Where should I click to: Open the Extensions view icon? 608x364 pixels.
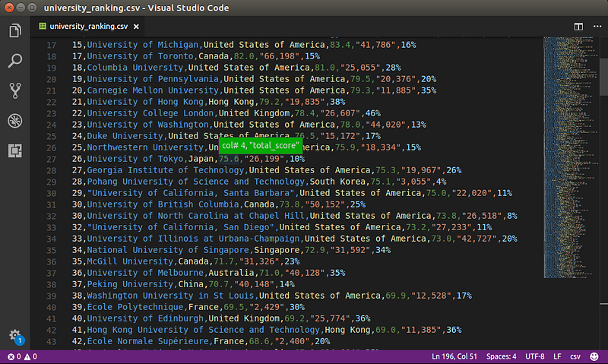point(14,150)
